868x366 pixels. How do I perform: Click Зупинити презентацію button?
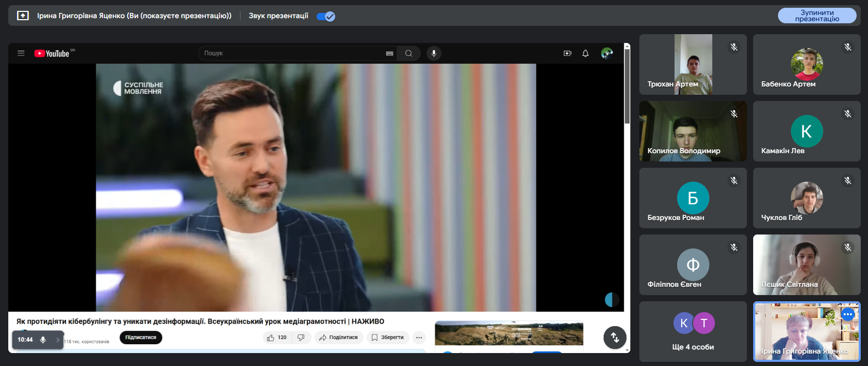coord(817,16)
